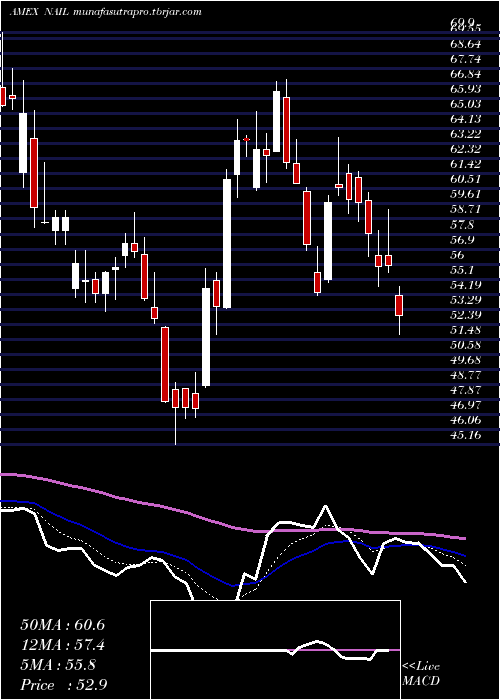Click the large red candle falling to 47
Image resolution: width=500 pixels, height=700 pixels.
[165, 364]
